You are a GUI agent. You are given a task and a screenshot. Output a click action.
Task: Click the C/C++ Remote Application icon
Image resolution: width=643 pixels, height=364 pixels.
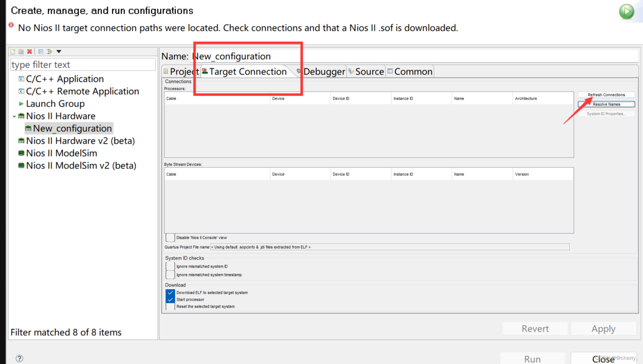21,91
